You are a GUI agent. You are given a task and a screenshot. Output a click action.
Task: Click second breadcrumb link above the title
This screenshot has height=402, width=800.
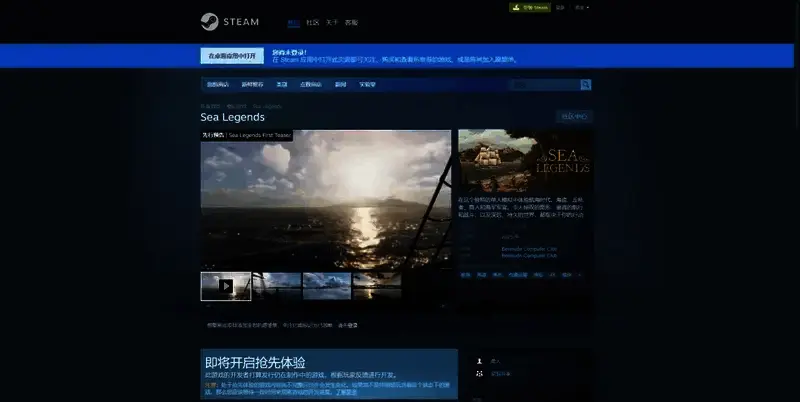click(237, 107)
